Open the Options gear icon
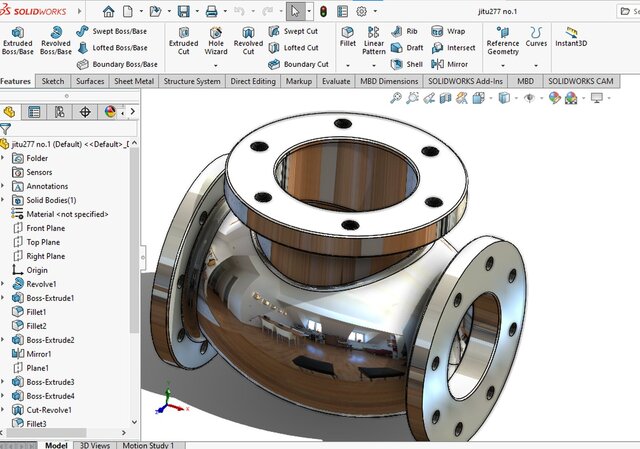The image size is (640, 449). coord(361,11)
